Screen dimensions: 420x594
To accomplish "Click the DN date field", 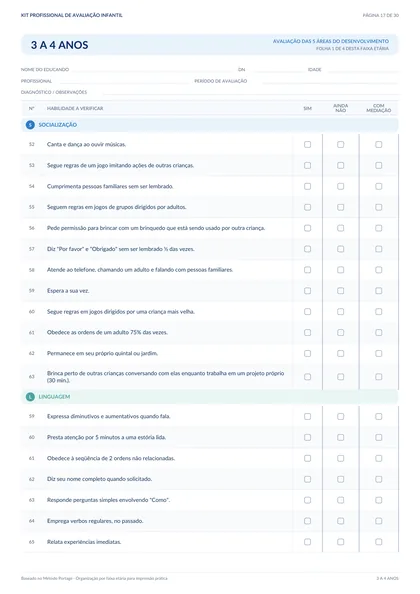I will [x=276, y=70].
